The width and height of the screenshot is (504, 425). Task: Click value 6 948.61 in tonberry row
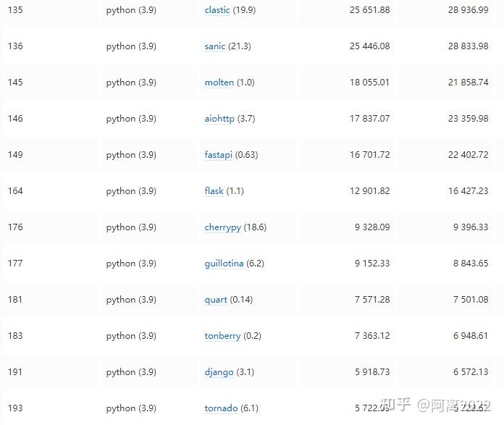click(471, 336)
